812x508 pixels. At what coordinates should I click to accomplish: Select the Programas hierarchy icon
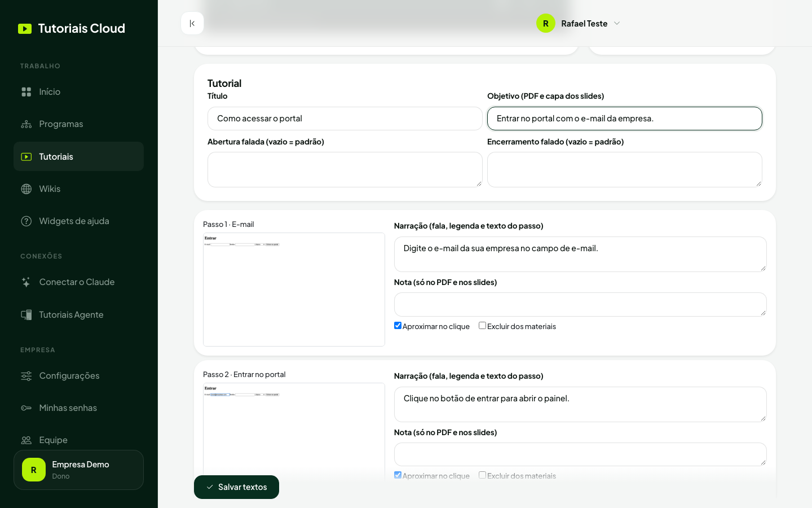point(27,124)
